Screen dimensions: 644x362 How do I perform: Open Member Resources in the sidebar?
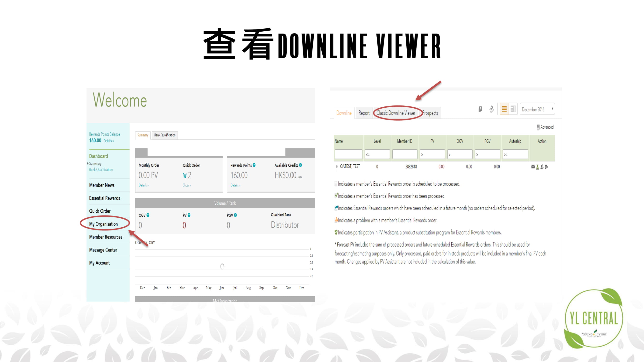click(106, 237)
